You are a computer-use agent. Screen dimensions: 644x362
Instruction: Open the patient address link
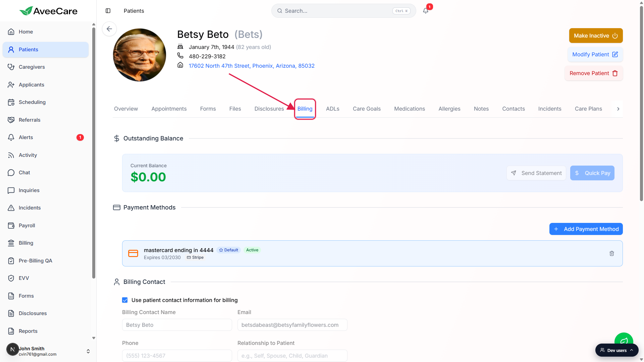[x=252, y=66]
